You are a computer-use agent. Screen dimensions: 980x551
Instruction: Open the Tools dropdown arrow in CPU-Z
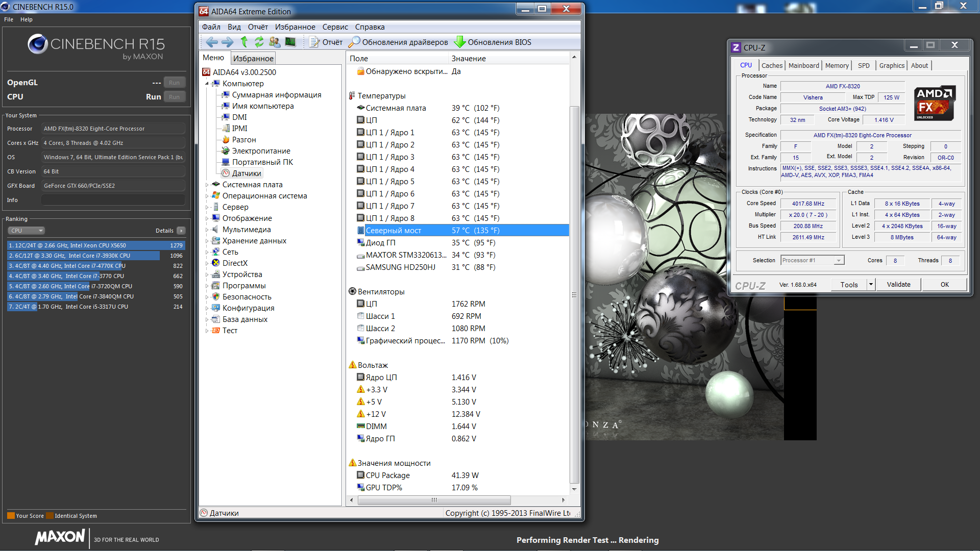click(x=871, y=285)
